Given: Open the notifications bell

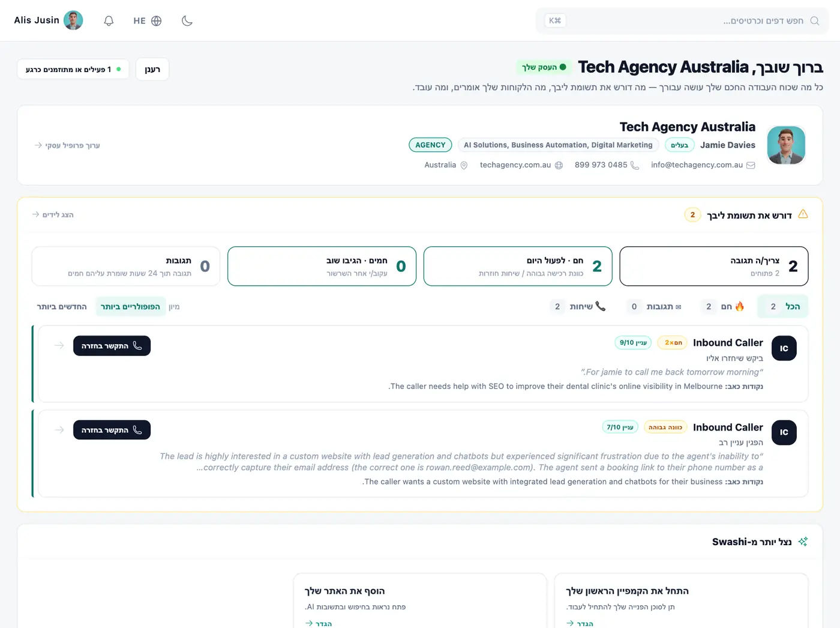Looking at the screenshot, I should coord(109,21).
